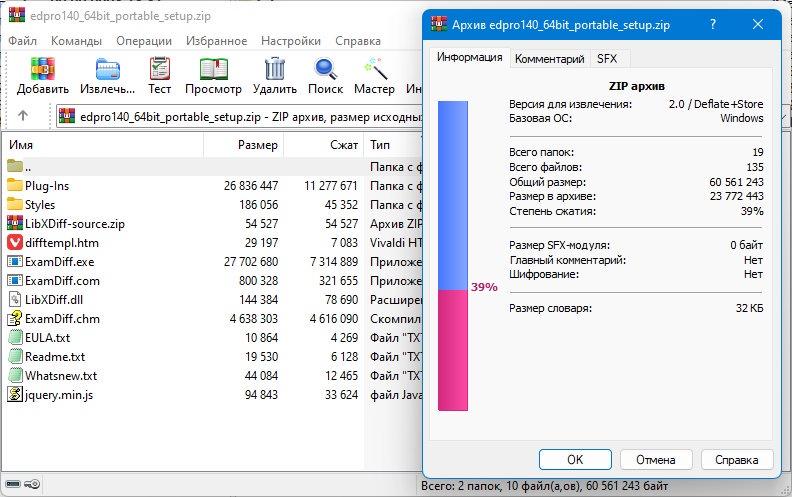Viewport: 792px width, 497px height.
Task: Select the LibXDiff.dll file name
Action: 54,300
